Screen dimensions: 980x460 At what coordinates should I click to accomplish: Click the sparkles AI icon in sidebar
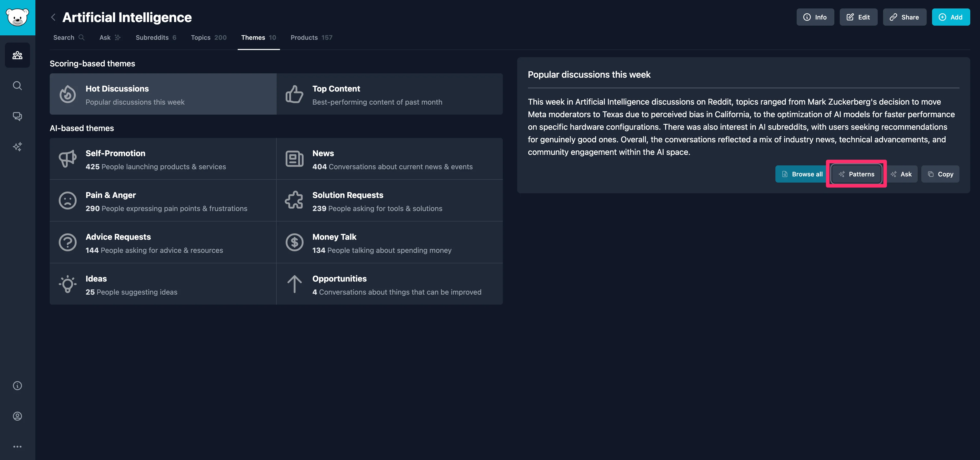[x=17, y=146]
